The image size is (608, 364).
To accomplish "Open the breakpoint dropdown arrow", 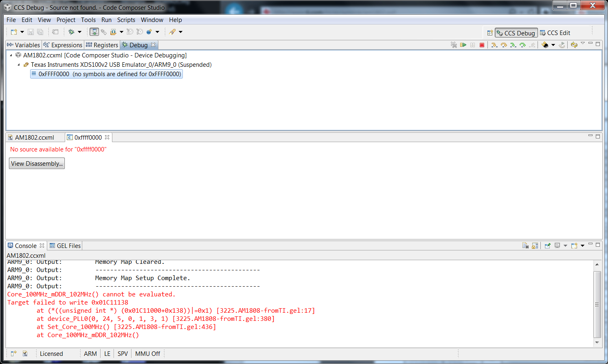I will pyautogui.click(x=157, y=32).
